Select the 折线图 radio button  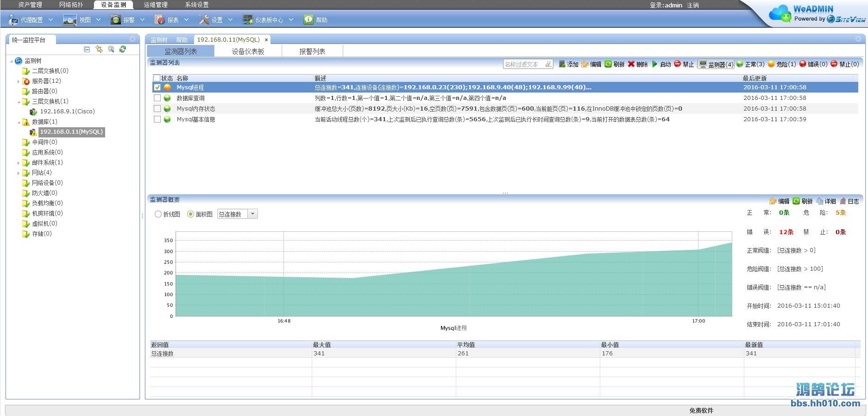158,214
